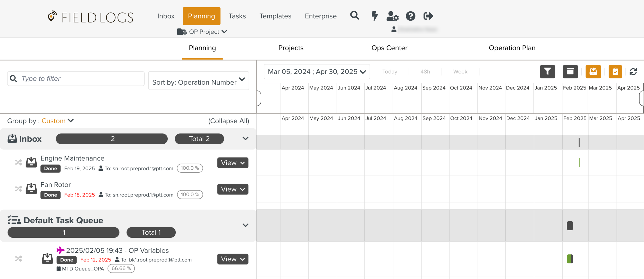Open the View dropdown for Engine Maintenance
This screenshot has width=644, height=279.
click(x=232, y=163)
